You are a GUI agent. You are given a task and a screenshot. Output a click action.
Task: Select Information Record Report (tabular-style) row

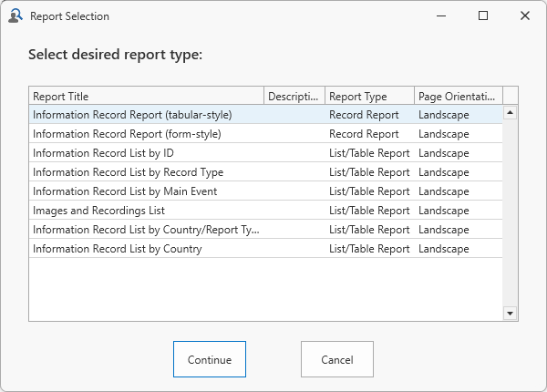(132, 115)
